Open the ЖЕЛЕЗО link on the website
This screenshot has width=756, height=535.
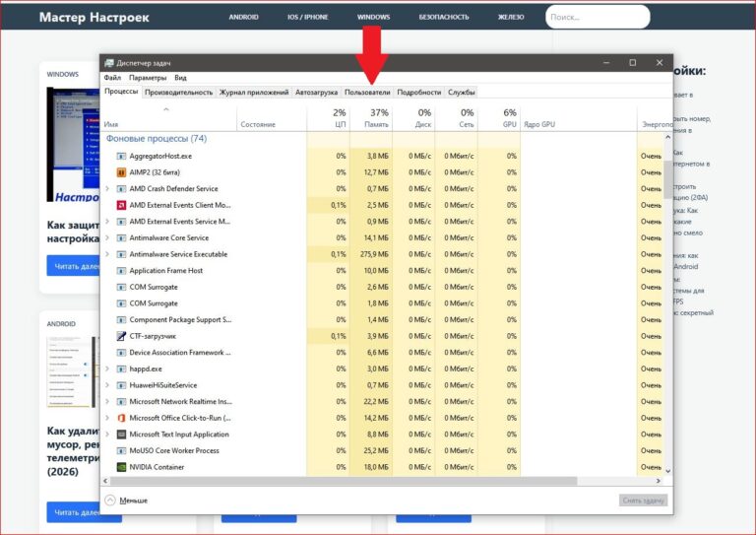[511, 17]
